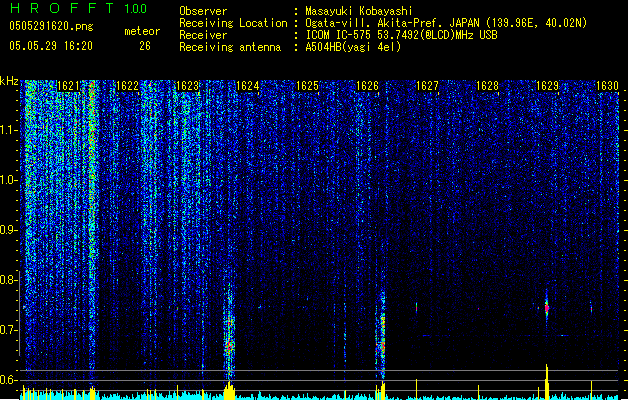Click the Receiving antenna label
629x400 pixels.
click(230, 47)
